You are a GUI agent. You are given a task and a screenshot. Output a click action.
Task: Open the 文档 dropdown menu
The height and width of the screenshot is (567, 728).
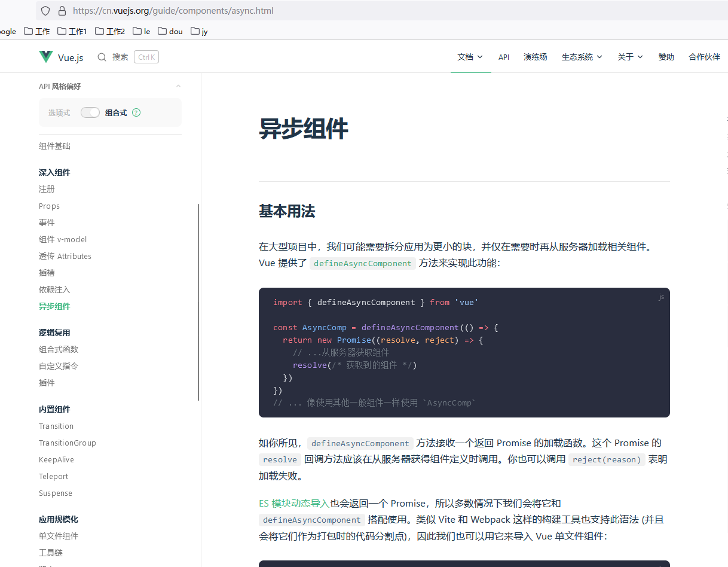470,57
